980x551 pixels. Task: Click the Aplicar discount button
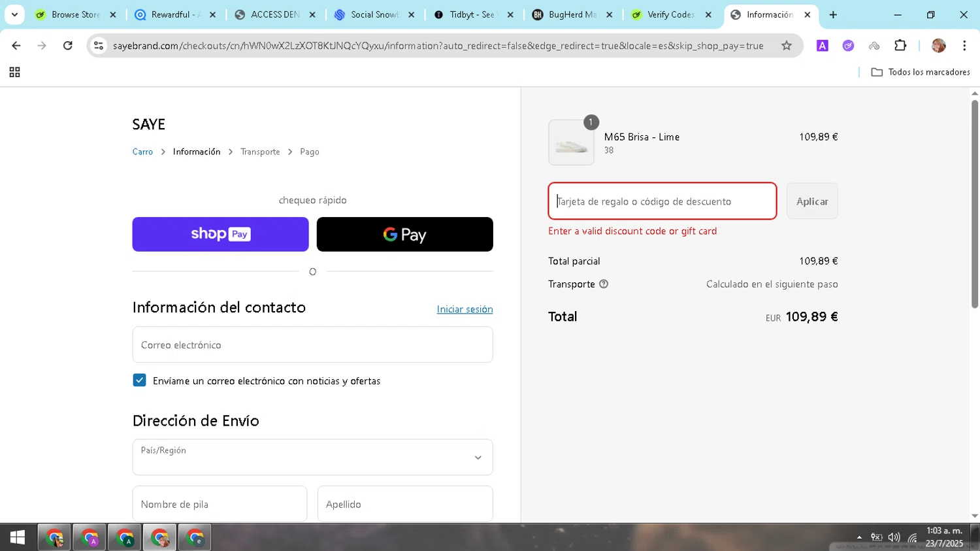(x=812, y=201)
